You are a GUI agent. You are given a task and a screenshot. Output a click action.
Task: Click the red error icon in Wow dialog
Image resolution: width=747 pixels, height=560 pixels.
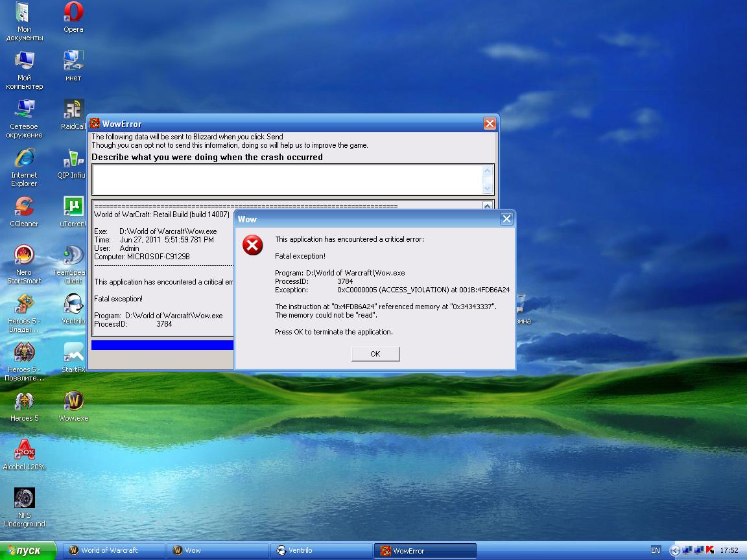pos(252,245)
